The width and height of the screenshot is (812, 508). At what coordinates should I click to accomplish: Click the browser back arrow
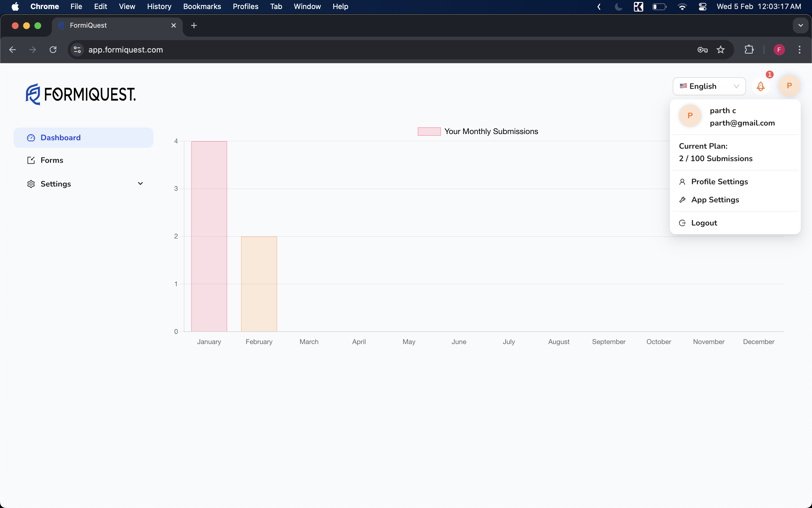[x=12, y=50]
